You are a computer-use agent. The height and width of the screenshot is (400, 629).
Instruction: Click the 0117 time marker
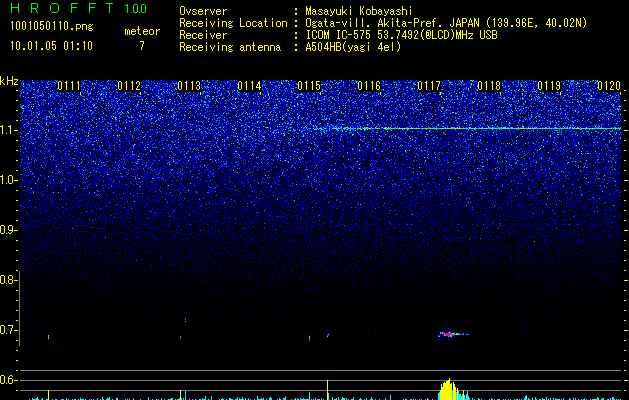click(x=429, y=86)
